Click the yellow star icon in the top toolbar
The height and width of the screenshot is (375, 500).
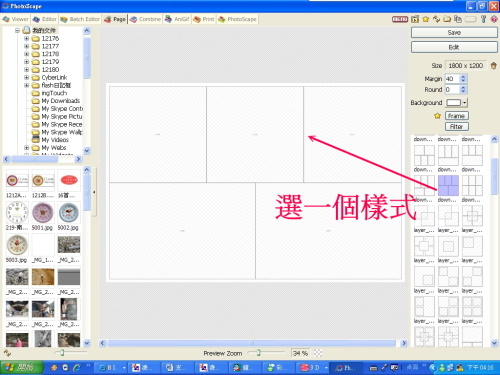(x=426, y=19)
